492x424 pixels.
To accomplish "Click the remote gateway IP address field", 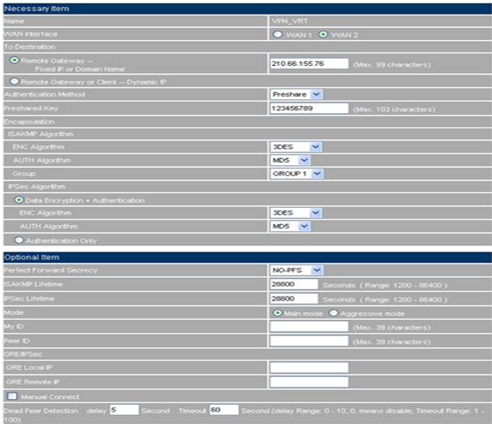I will tap(309, 63).
